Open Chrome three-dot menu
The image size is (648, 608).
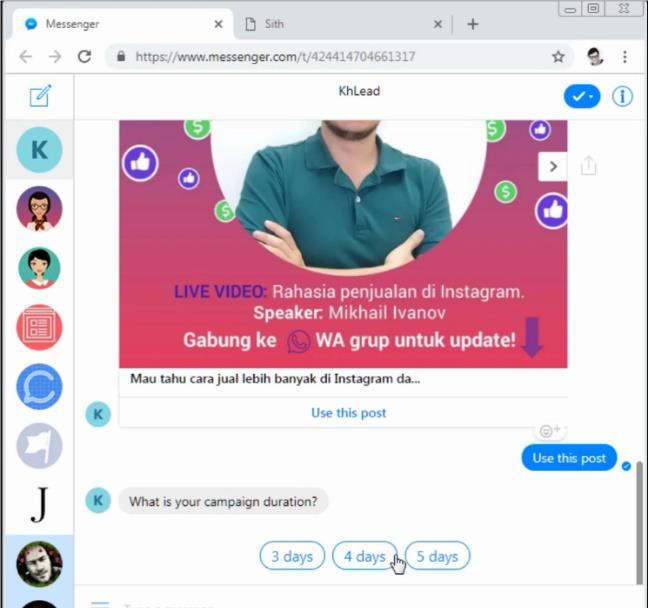tap(625, 56)
